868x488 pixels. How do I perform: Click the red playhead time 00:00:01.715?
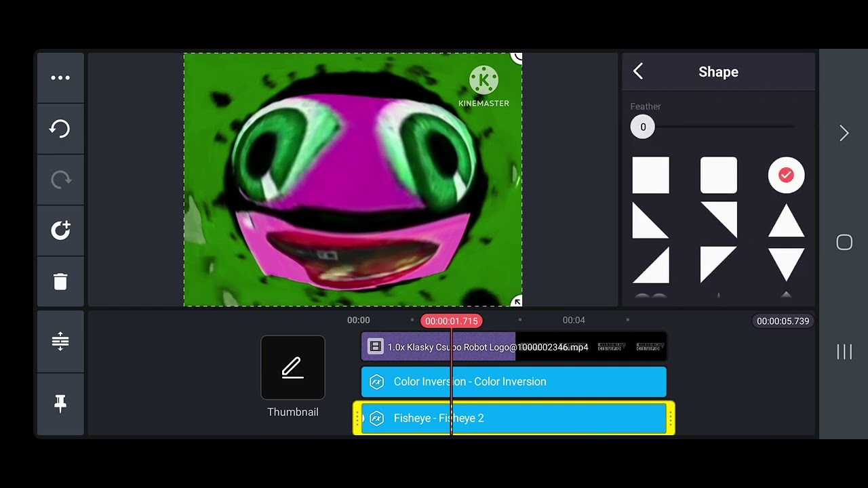(452, 321)
